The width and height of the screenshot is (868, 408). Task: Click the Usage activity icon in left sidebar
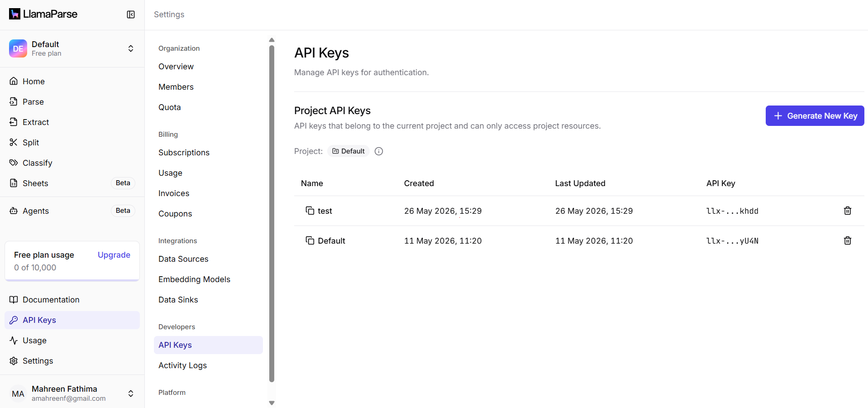(x=14, y=340)
